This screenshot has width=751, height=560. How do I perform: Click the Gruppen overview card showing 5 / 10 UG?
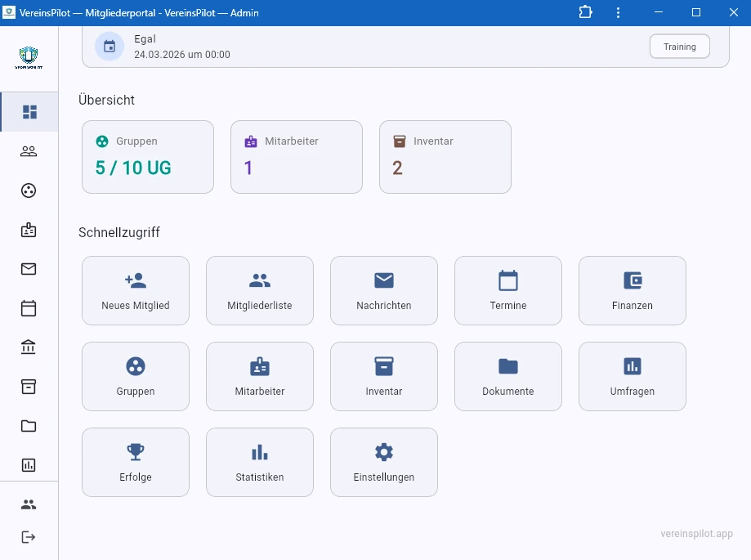(147, 156)
